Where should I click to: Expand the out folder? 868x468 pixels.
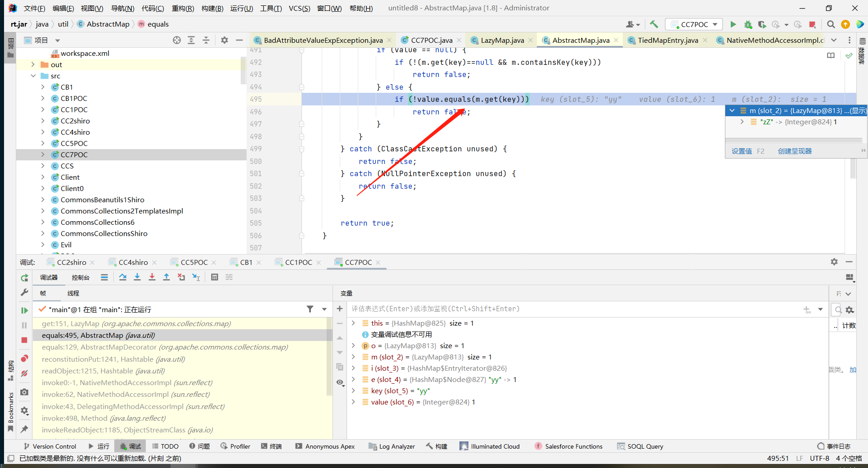[x=33, y=64]
